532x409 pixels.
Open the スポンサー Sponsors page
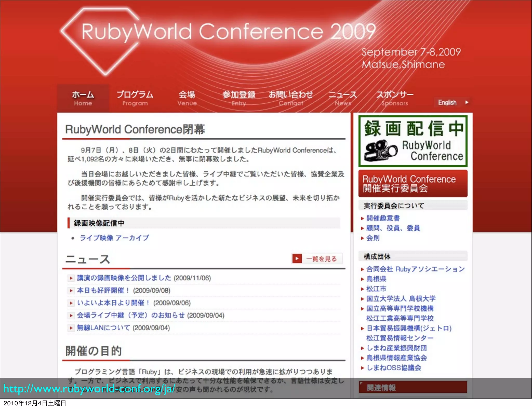tap(395, 98)
